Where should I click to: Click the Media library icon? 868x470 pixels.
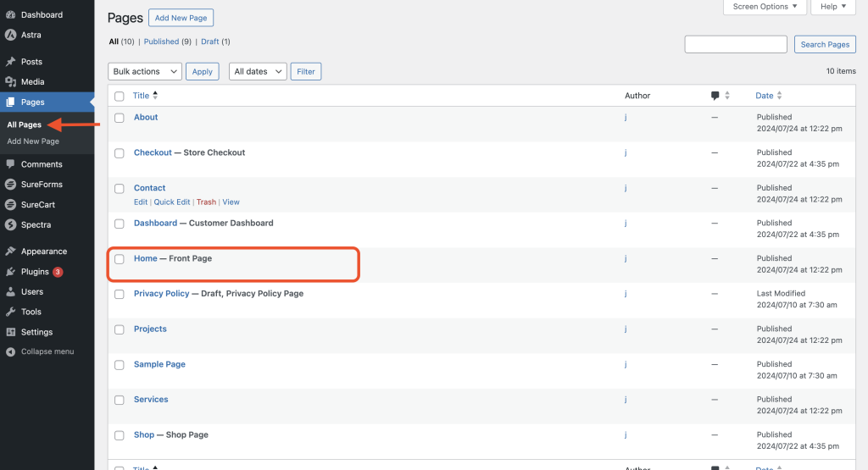[x=10, y=82]
